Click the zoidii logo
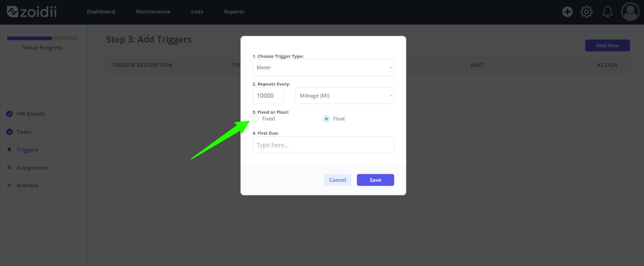 click(x=32, y=12)
